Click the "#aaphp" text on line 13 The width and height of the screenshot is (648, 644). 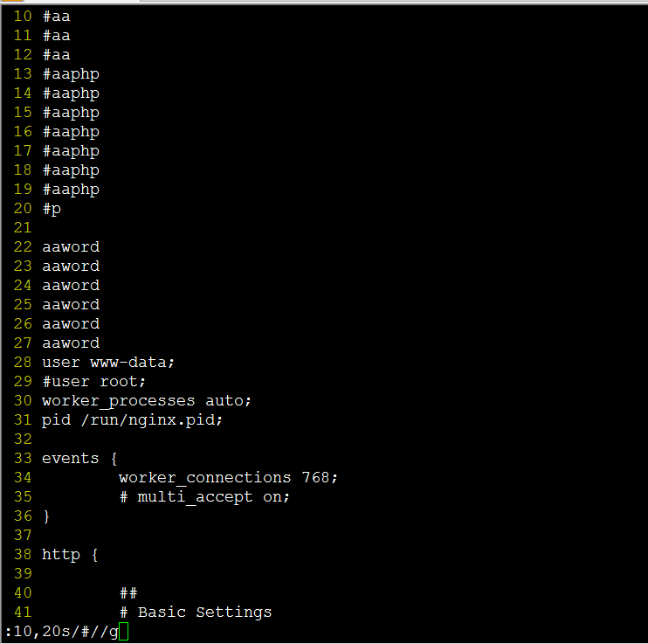point(71,74)
